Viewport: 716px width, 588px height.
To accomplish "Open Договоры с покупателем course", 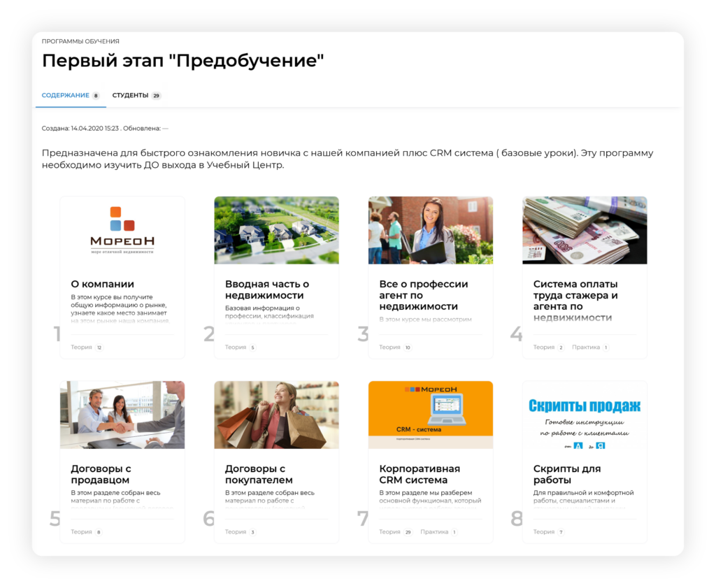I will (x=259, y=474).
